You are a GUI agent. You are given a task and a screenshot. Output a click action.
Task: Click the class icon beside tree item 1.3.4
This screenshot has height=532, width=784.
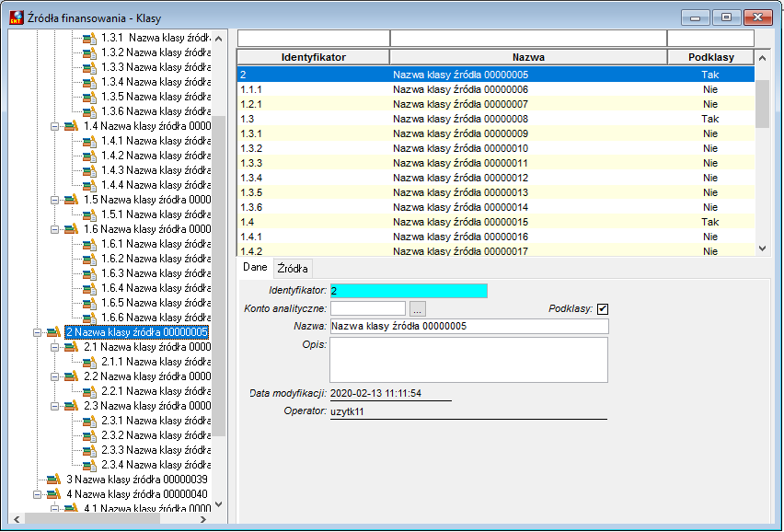tap(89, 83)
